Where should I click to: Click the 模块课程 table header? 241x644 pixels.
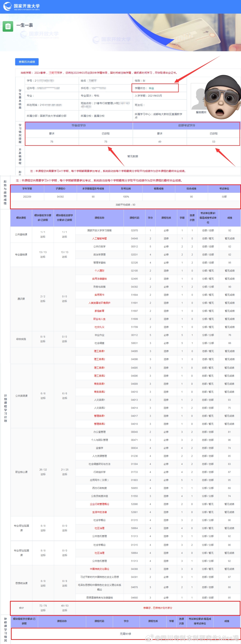(x=21, y=218)
